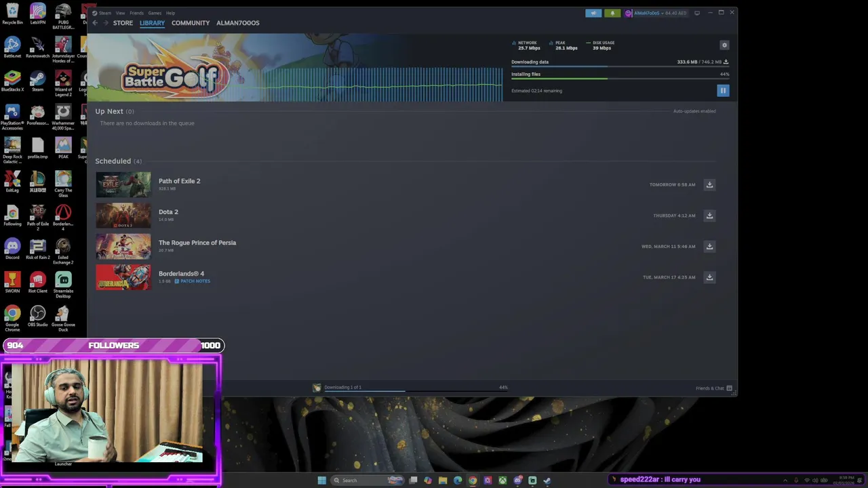The width and height of the screenshot is (868, 488).
Task: Select the Riot Client desktop icon
Action: coord(38,282)
